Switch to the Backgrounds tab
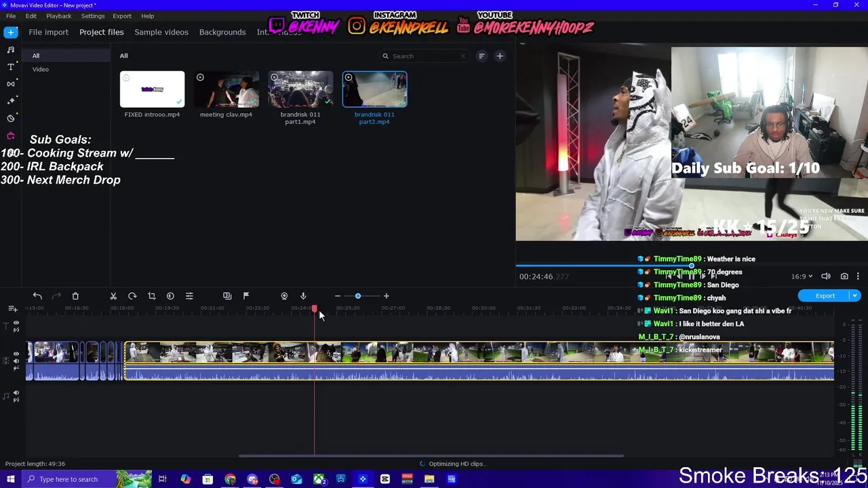This screenshot has height=488, width=868. point(222,32)
